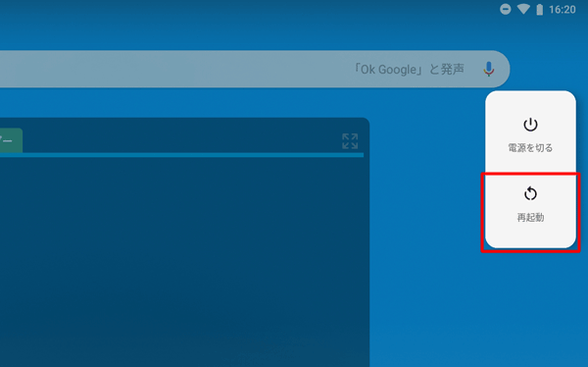Tap the blue progress line under widget tab

click(x=181, y=155)
